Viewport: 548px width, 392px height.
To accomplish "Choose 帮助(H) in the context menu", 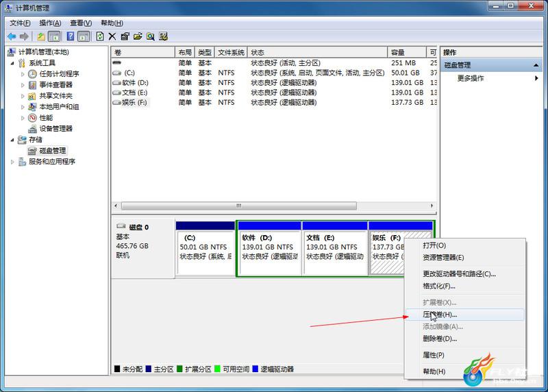I will coord(464,371).
